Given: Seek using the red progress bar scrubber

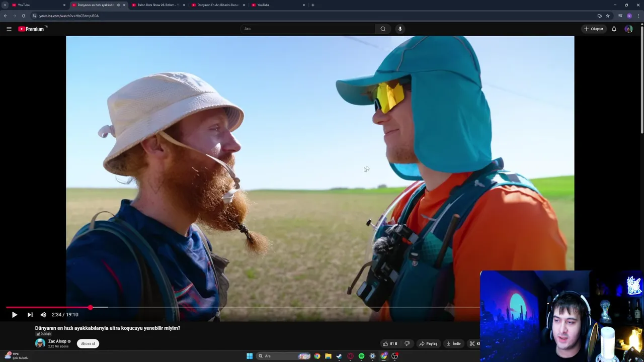Looking at the screenshot, I should [90, 307].
